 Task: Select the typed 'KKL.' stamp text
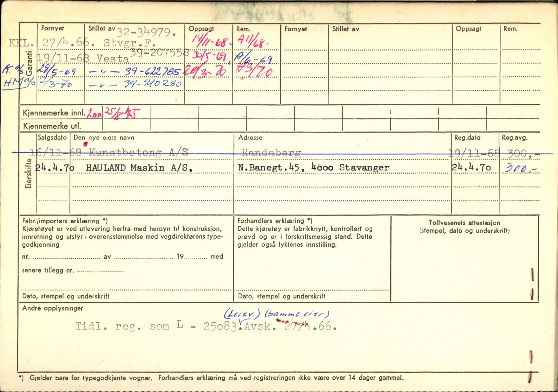click(21, 43)
